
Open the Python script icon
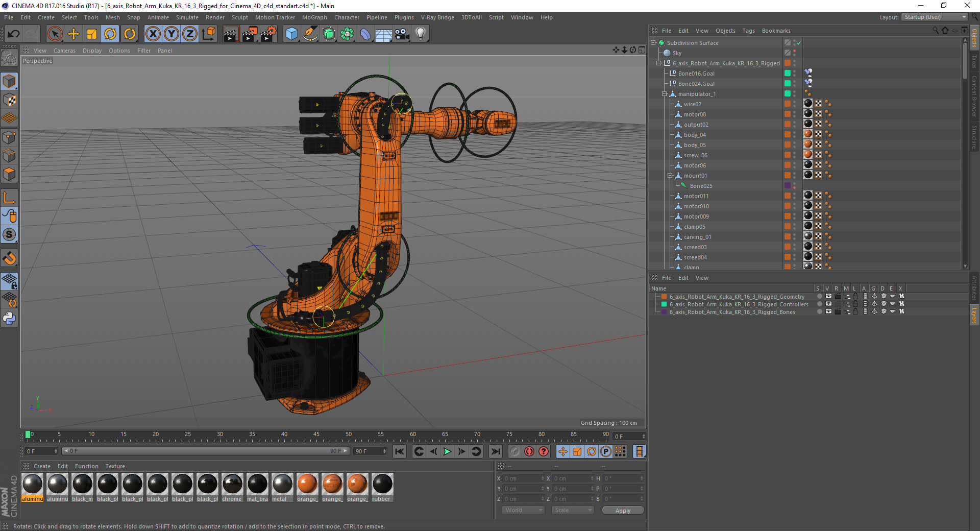tap(9, 319)
